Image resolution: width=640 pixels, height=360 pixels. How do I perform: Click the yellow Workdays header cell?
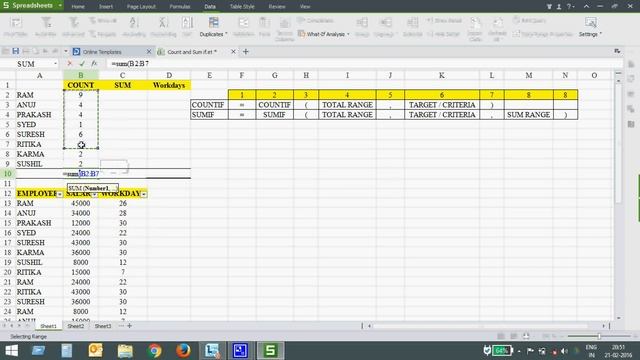coord(169,85)
